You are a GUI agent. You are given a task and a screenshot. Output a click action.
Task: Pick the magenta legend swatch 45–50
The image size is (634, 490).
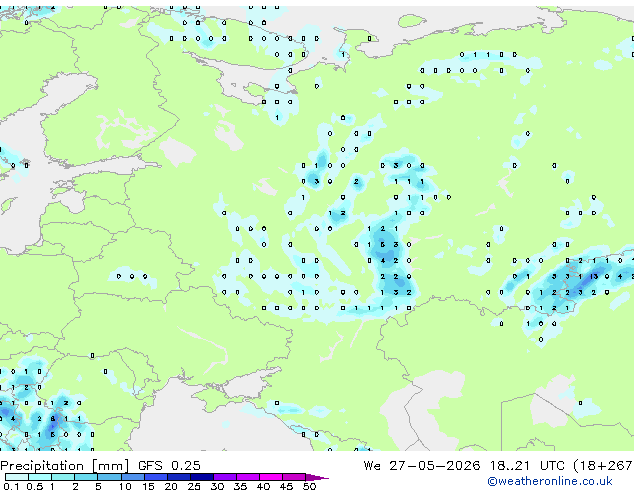(294, 477)
